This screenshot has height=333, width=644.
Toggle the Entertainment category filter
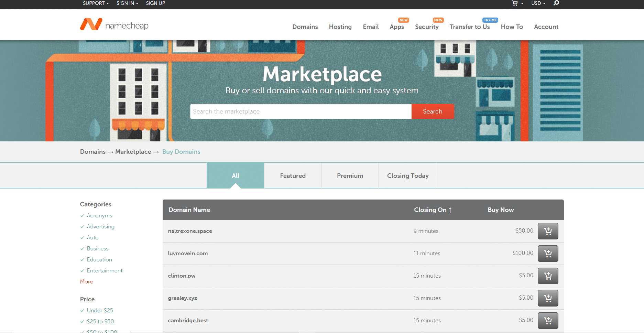101,271
